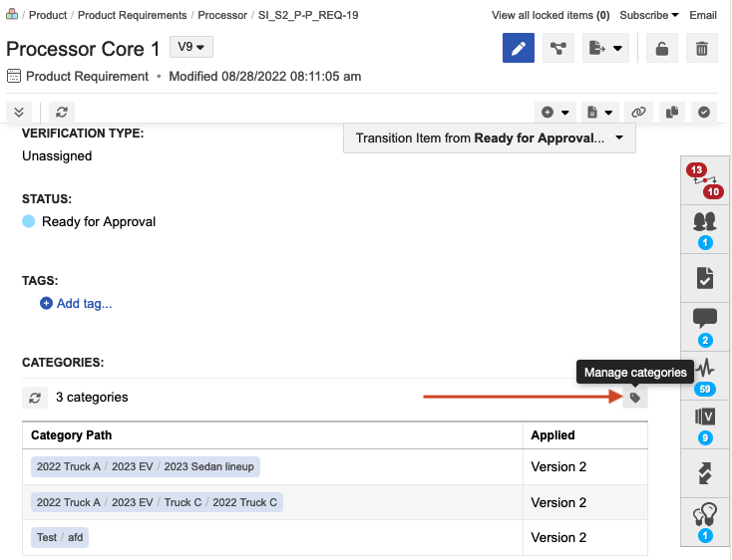Open the Transition Item from Ready for Approval dropdown

coord(489,139)
